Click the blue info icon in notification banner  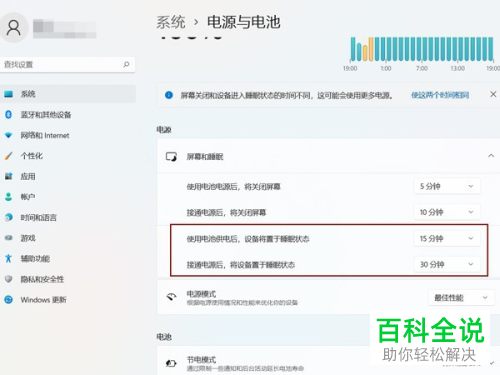tap(169, 95)
